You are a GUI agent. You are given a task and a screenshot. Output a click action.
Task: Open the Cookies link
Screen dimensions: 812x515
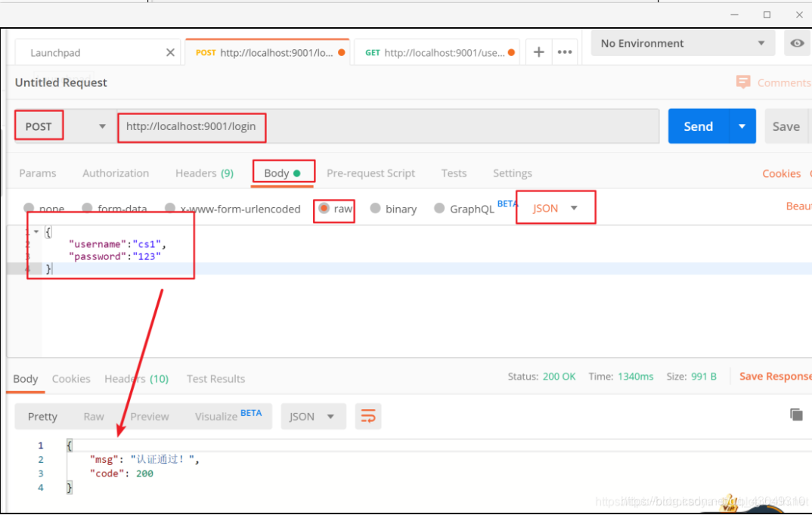click(781, 174)
